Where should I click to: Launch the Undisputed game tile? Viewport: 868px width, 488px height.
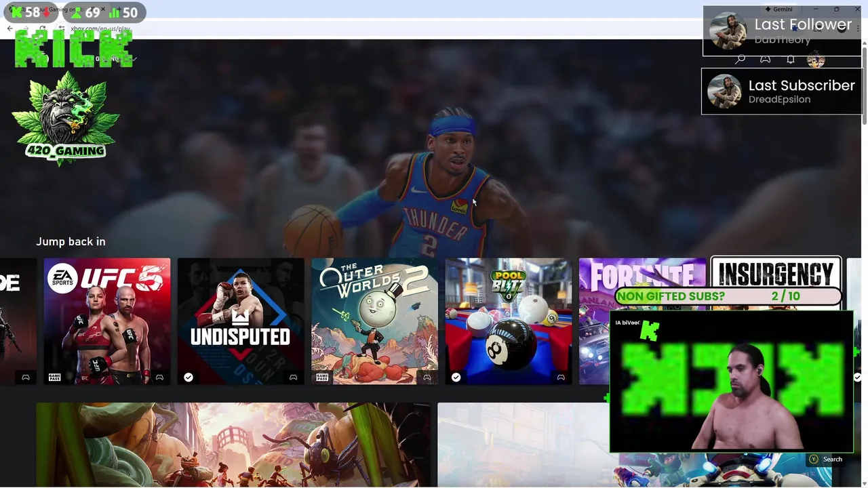point(241,321)
